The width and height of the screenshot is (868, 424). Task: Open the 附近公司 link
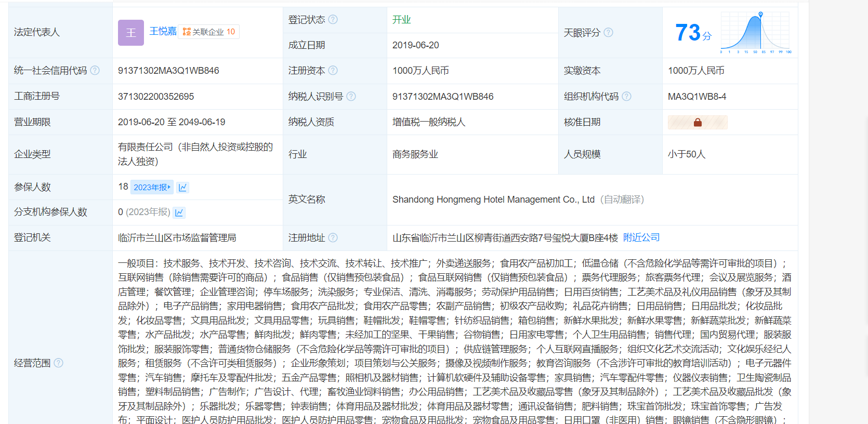pyautogui.click(x=641, y=237)
